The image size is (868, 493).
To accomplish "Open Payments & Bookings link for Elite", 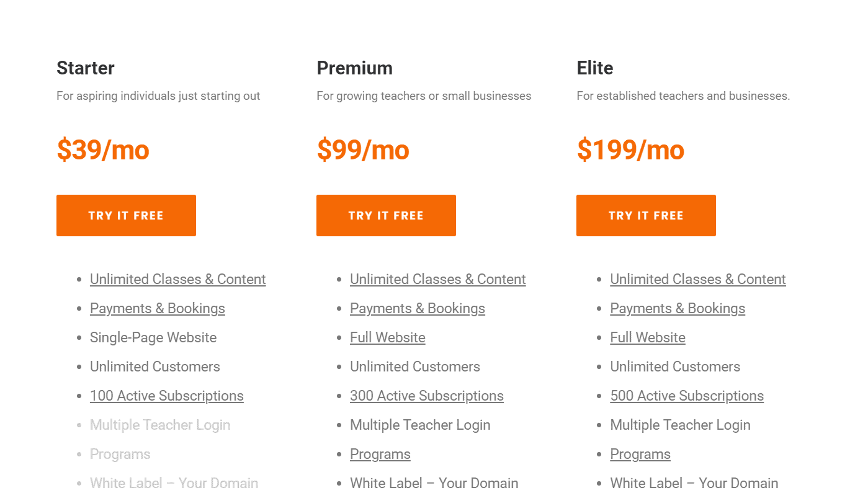I will click(x=677, y=308).
